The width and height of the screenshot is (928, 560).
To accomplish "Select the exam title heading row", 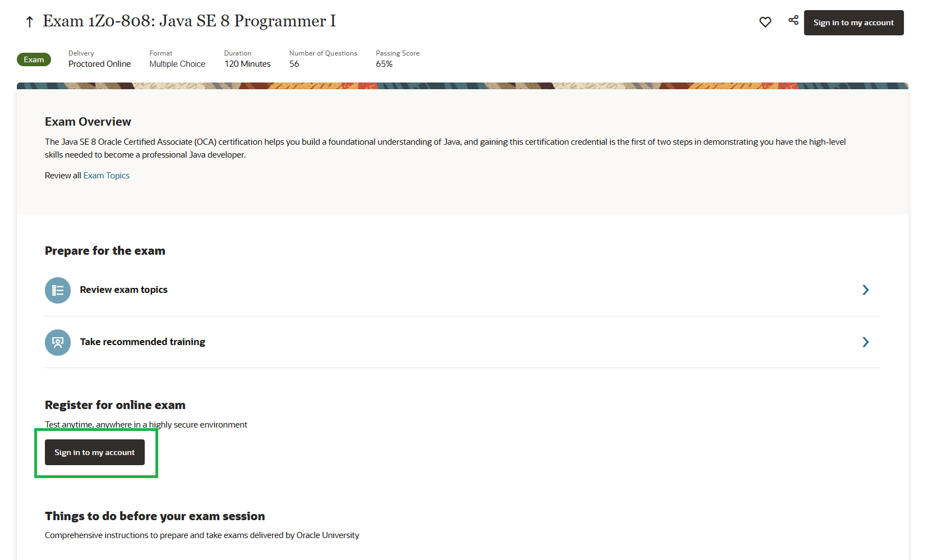I will tap(190, 21).
